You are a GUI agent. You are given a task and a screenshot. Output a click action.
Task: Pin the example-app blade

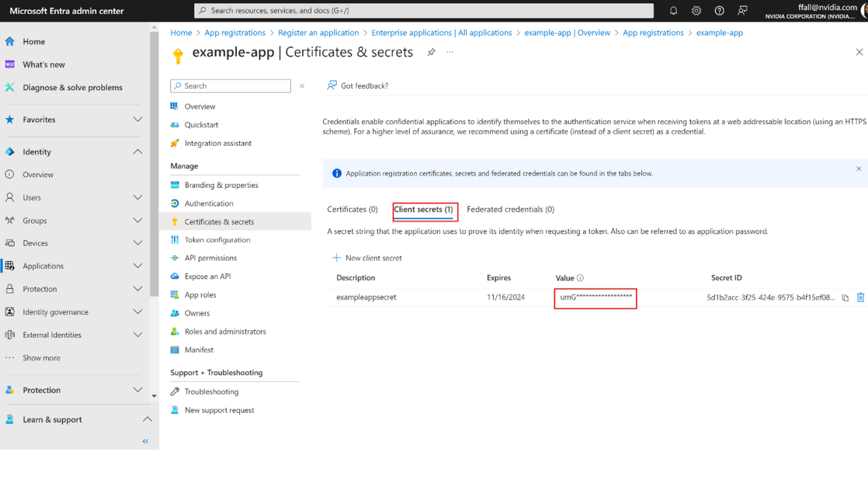pyautogui.click(x=431, y=52)
